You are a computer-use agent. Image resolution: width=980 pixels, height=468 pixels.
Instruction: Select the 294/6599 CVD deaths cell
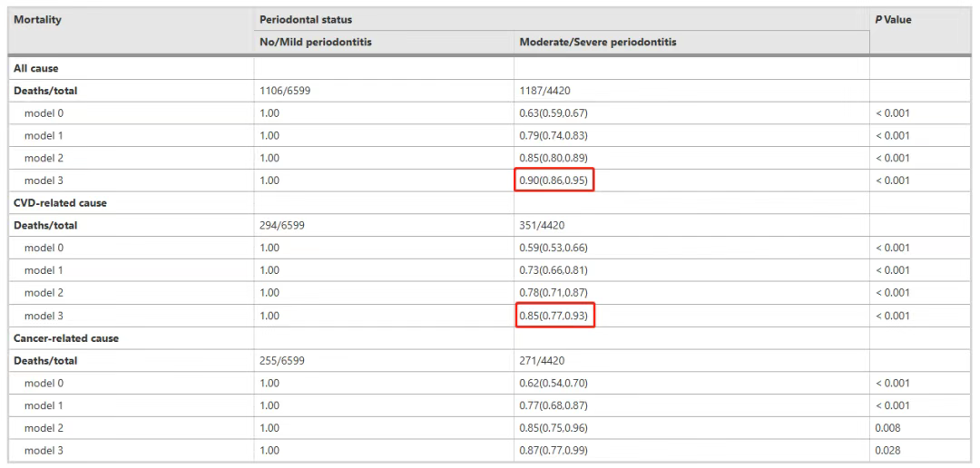click(x=385, y=226)
